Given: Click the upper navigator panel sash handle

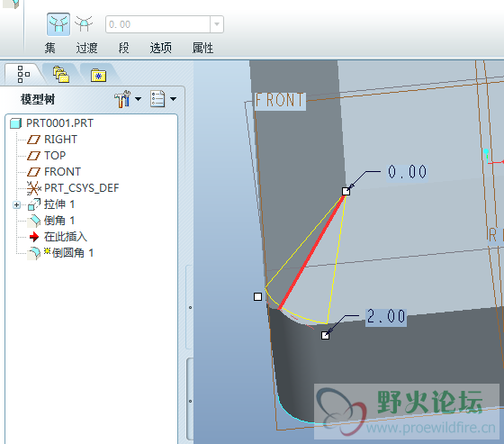Looking at the screenshot, I should (x=190, y=307).
